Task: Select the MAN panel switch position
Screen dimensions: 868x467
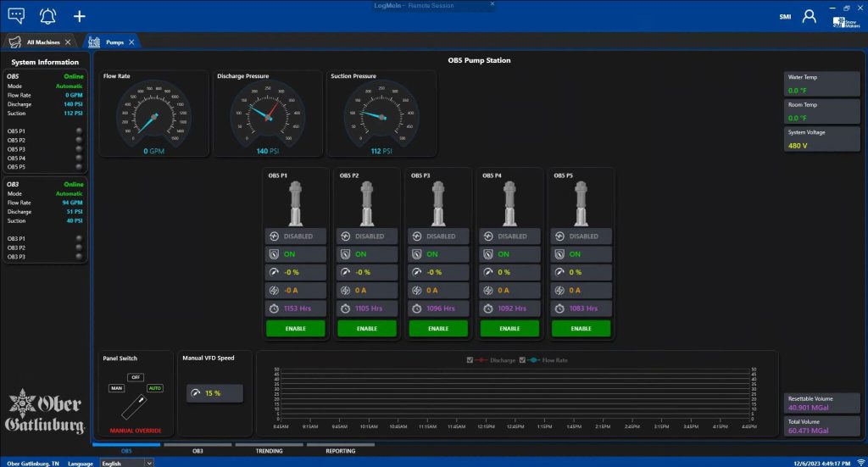Action: click(116, 388)
